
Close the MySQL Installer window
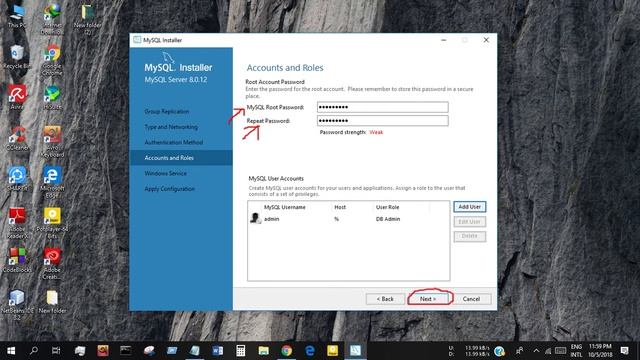coord(486,40)
